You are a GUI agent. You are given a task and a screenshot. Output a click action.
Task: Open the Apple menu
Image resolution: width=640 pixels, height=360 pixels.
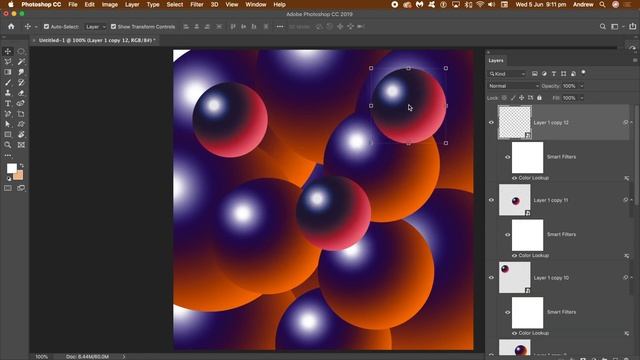click(11, 4)
